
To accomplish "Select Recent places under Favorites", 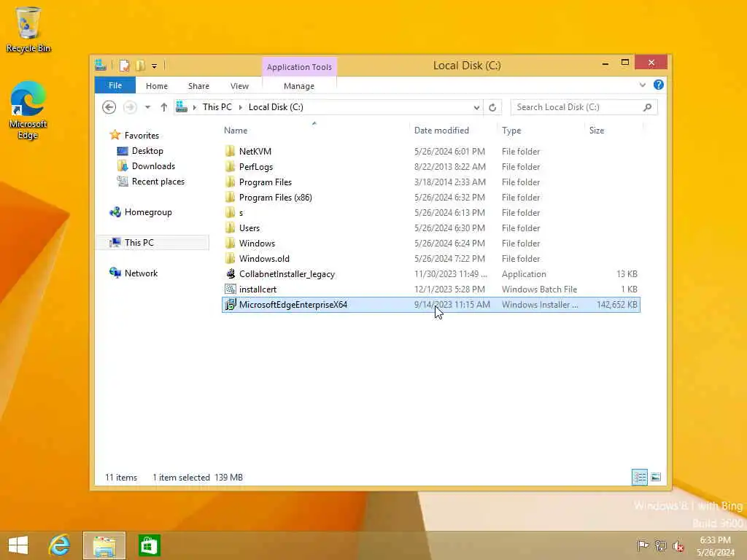I will point(158,182).
